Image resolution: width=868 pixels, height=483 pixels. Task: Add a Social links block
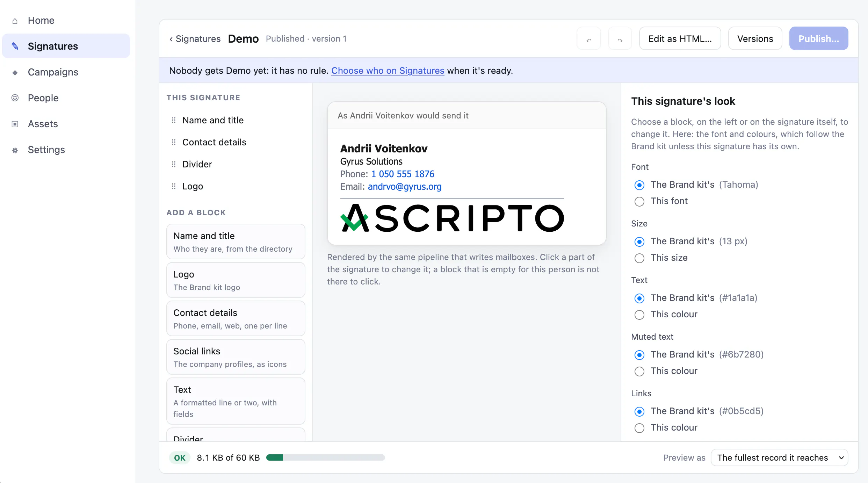[x=236, y=357]
